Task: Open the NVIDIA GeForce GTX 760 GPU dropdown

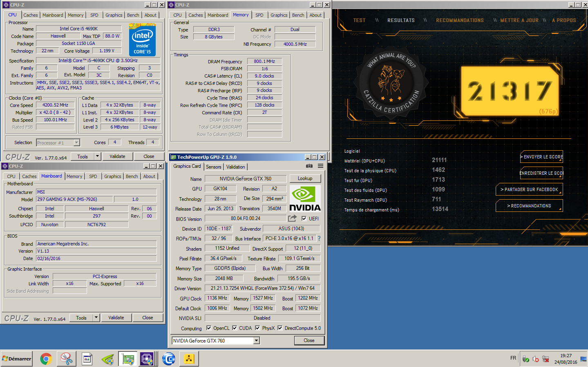Action: click(x=257, y=340)
